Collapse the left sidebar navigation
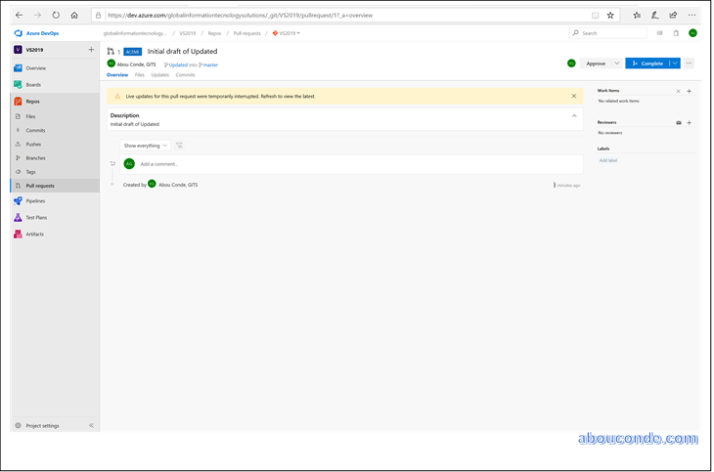The height and width of the screenshot is (472, 714). 91,425
